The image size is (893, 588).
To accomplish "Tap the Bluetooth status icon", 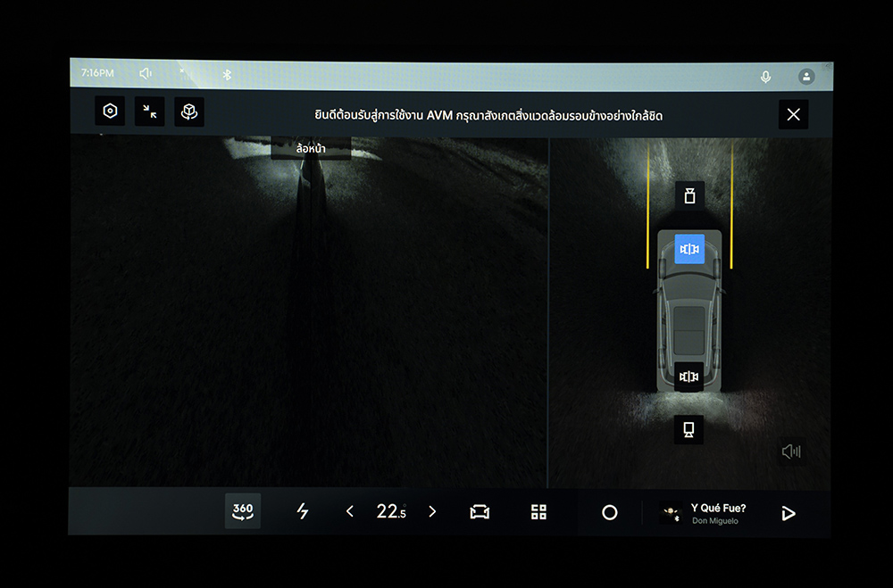I will [x=227, y=75].
